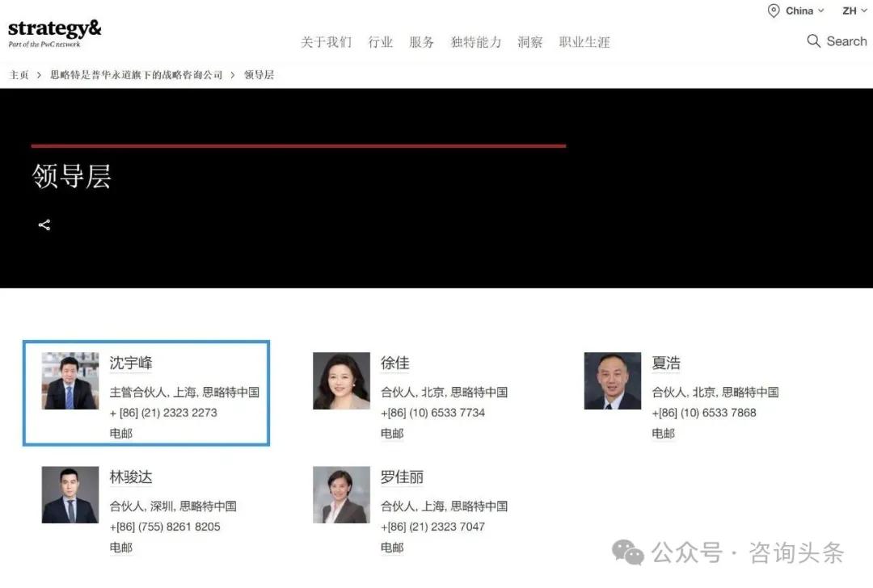Open the 沈宇峰 name link
873x588 pixels.
pyautogui.click(x=131, y=363)
